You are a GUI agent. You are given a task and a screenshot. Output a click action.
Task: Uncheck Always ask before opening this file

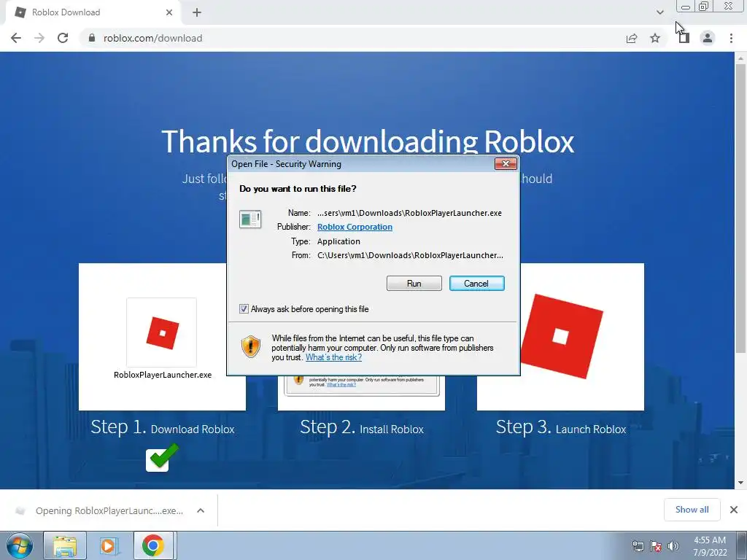tap(244, 309)
